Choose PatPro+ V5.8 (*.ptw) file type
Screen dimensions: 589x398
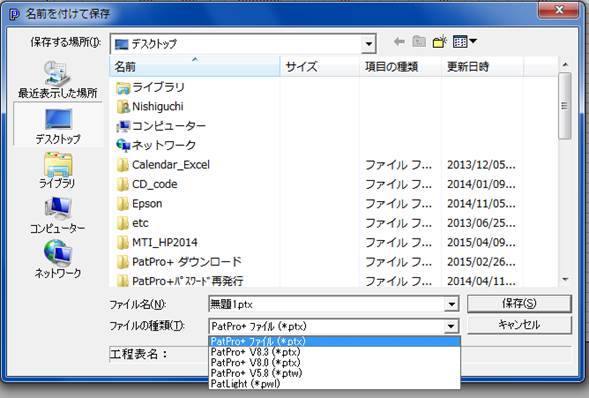[x=334, y=373]
